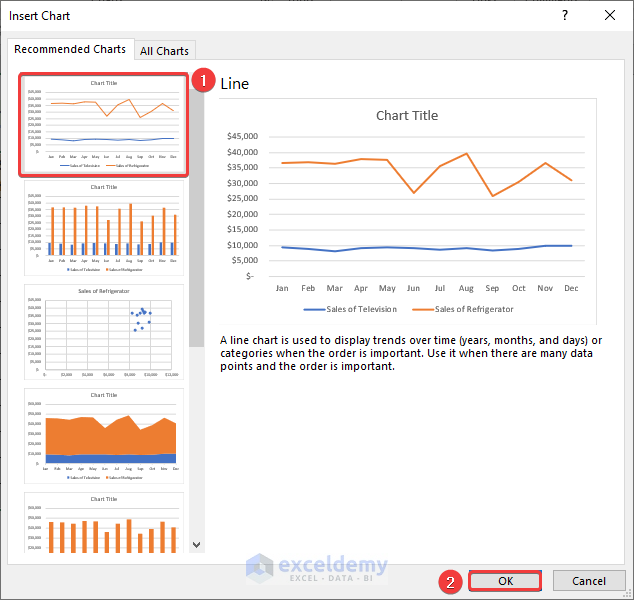The height and width of the screenshot is (600, 634).
Task: Click the line chart description paragraph
Action: [411, 353]
